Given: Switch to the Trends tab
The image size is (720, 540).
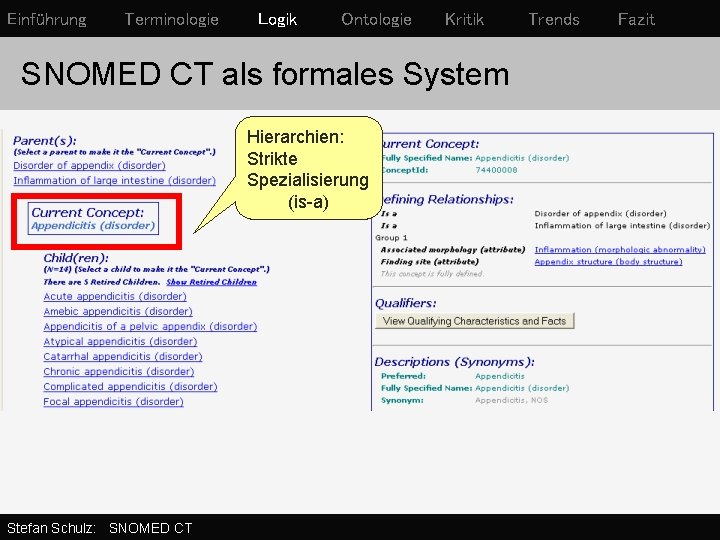Looking at the screenshot, I should pyautogui.click(x=554, y=19).
